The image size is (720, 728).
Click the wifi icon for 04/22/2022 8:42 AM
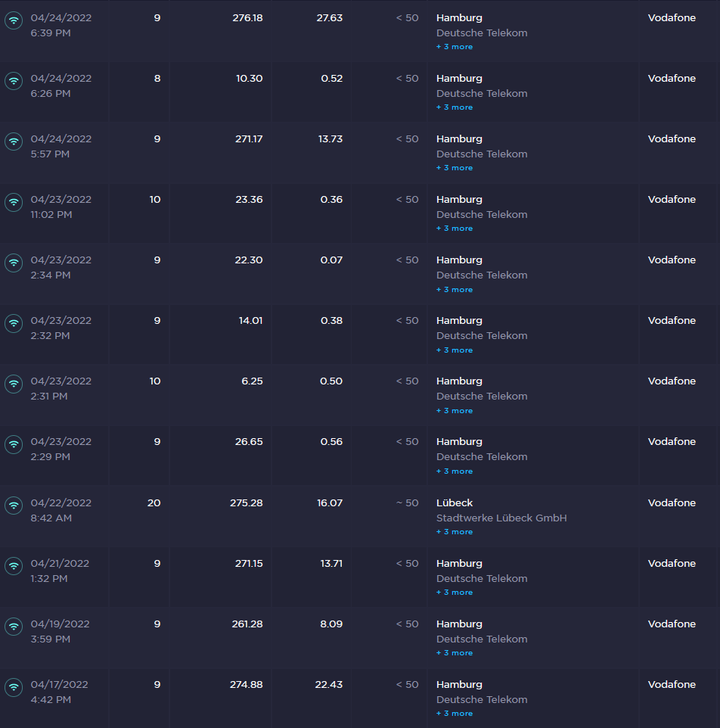click(14, 506)
